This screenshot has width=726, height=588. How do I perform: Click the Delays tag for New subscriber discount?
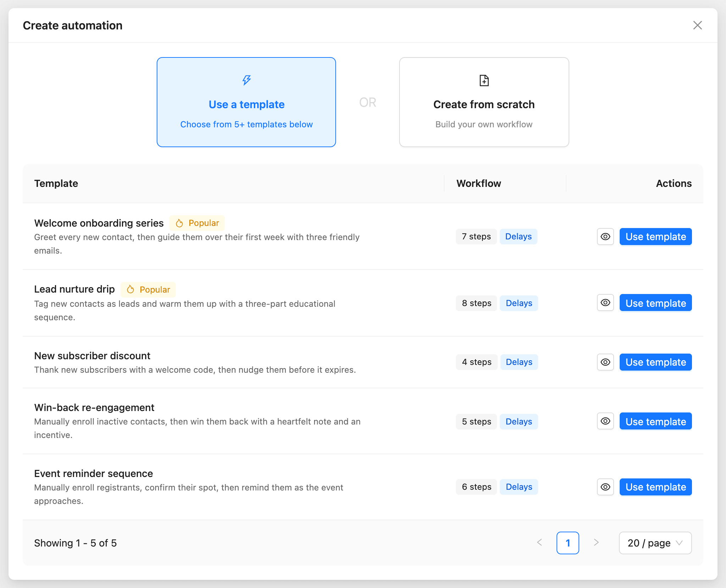click(519, 362)
